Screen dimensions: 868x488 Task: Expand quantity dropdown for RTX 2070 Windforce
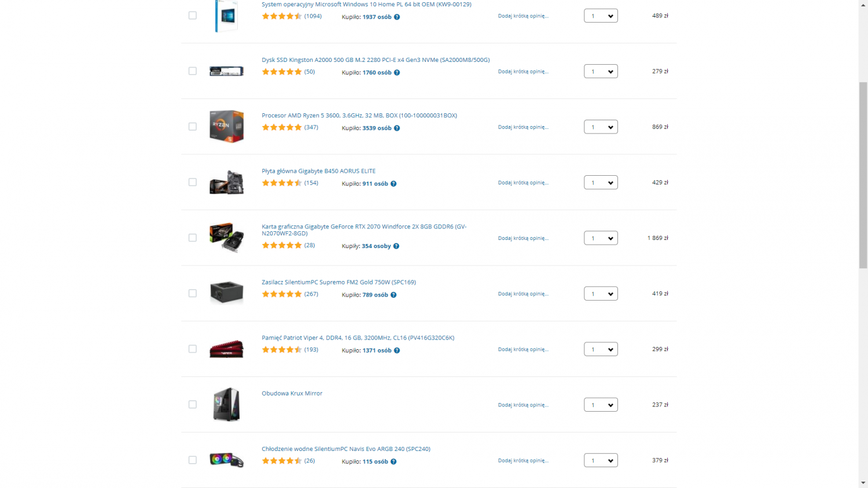point(601,238)
